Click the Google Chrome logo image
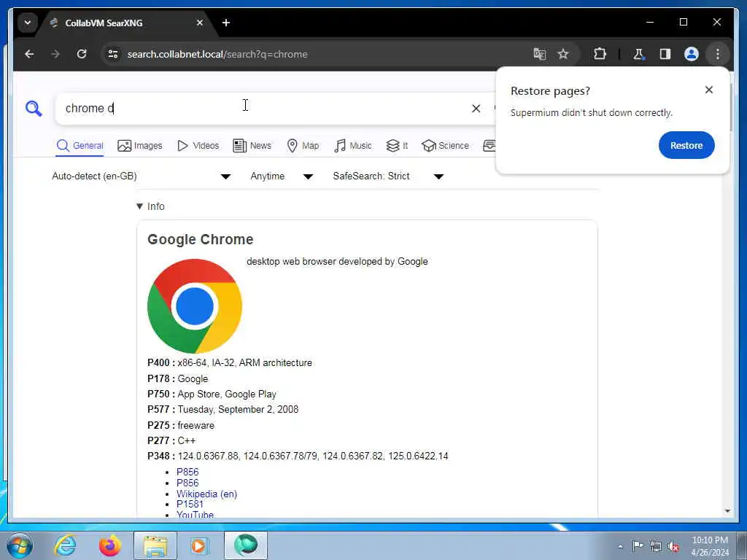Viewport: 747px width, 560px height. 195,306
